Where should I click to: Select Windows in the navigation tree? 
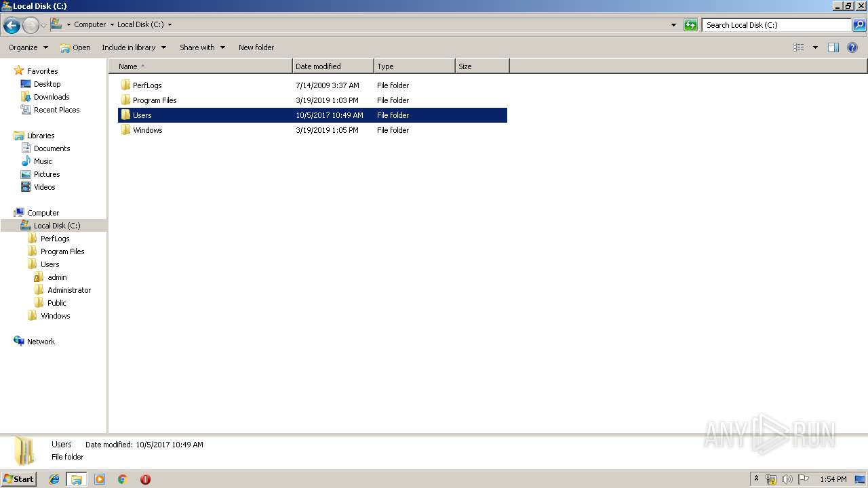pyautogui.click(x=55, y=316)
